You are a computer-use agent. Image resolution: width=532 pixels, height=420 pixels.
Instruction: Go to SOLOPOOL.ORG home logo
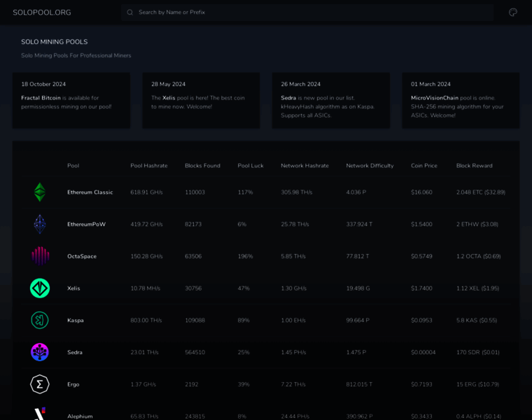tap(42, 12)
